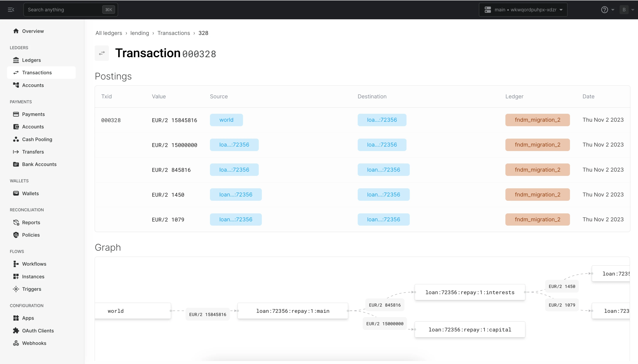
Task: Click the Cash Pooling icon
Action: [x=16, y=139]
